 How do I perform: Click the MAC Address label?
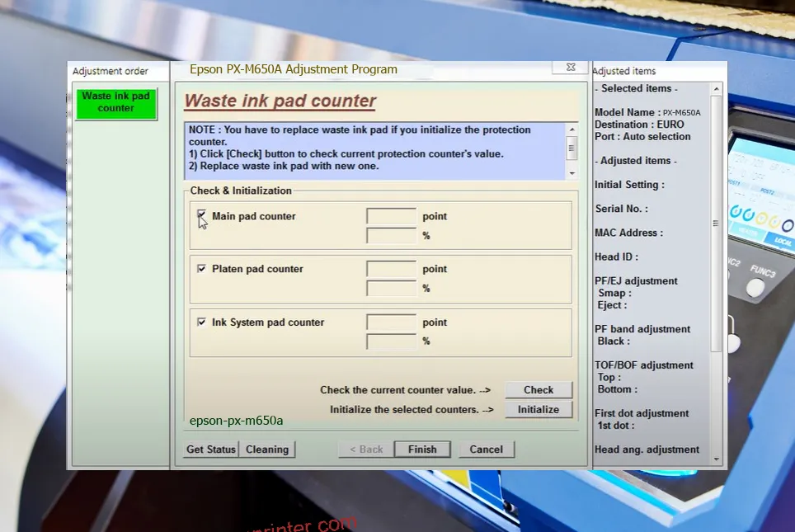pyautogui.click(x=628, y=233)
